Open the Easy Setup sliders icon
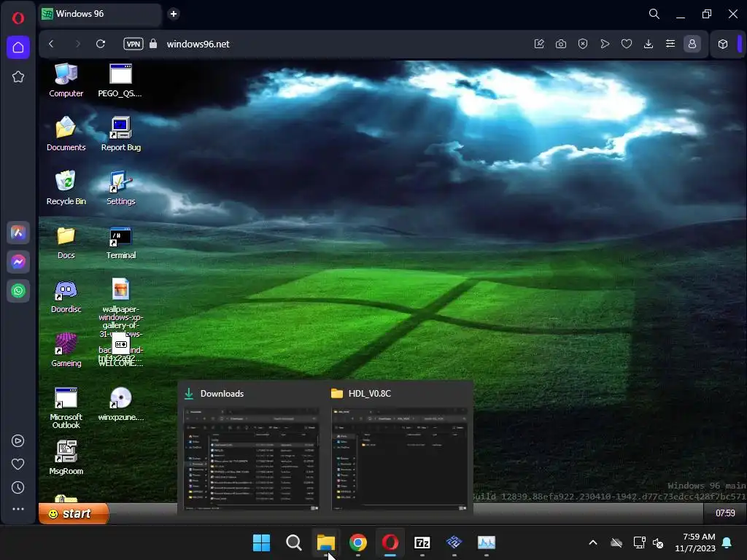 click(x=670, y=44)
